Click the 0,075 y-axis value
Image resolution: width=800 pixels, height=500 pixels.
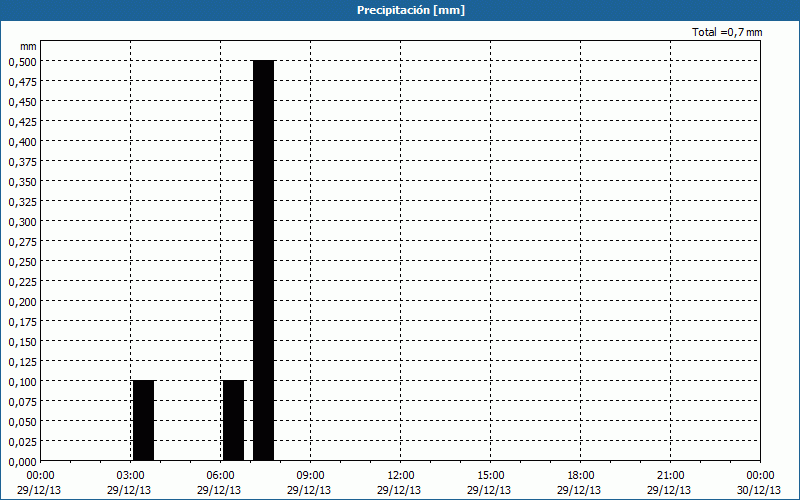[23, 402]
